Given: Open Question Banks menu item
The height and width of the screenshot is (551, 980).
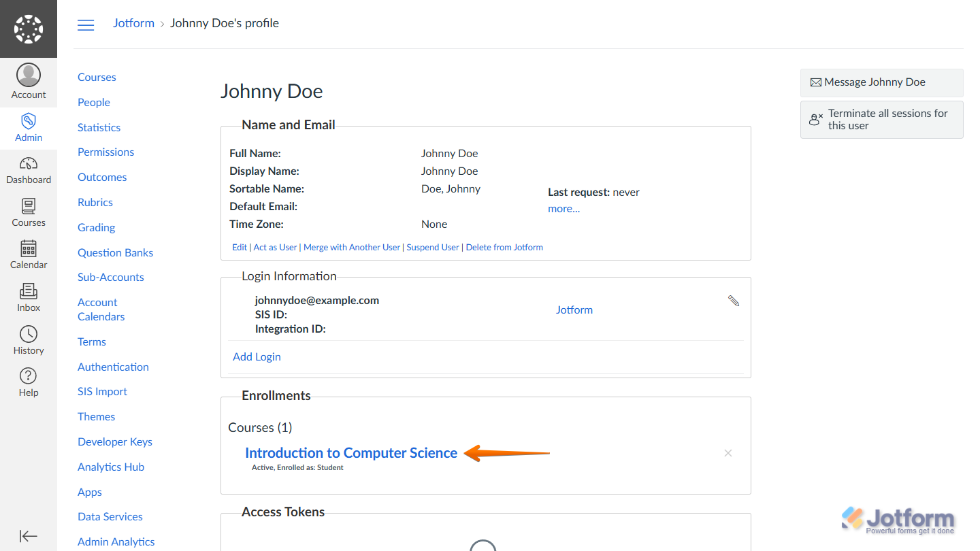Looking at the screenshot, I should [115, 253].
